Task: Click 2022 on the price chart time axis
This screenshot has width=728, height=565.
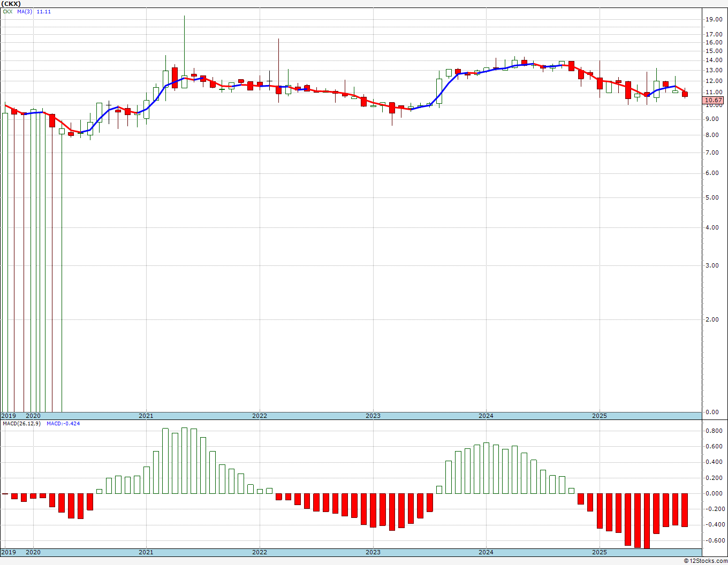Action: pyautogui.click(x=259, y=416)
